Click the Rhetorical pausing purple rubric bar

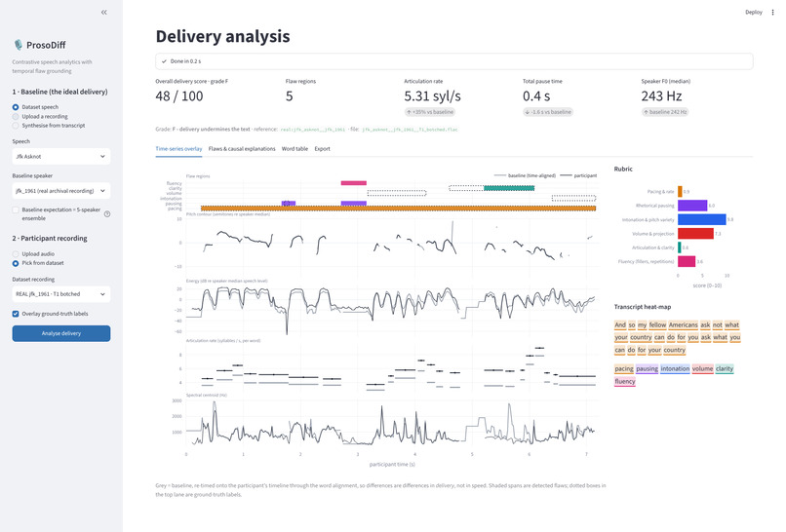point(692,206)
